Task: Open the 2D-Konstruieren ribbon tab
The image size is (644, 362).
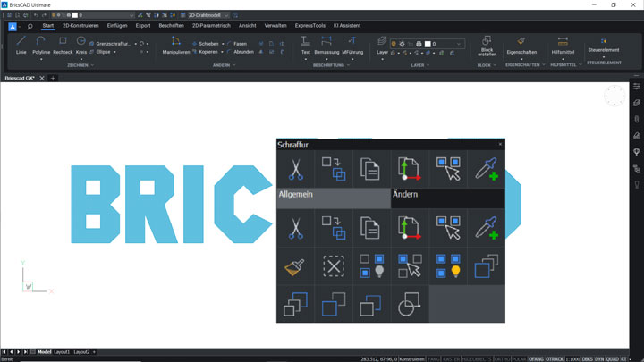Action: tap(80, 25)
